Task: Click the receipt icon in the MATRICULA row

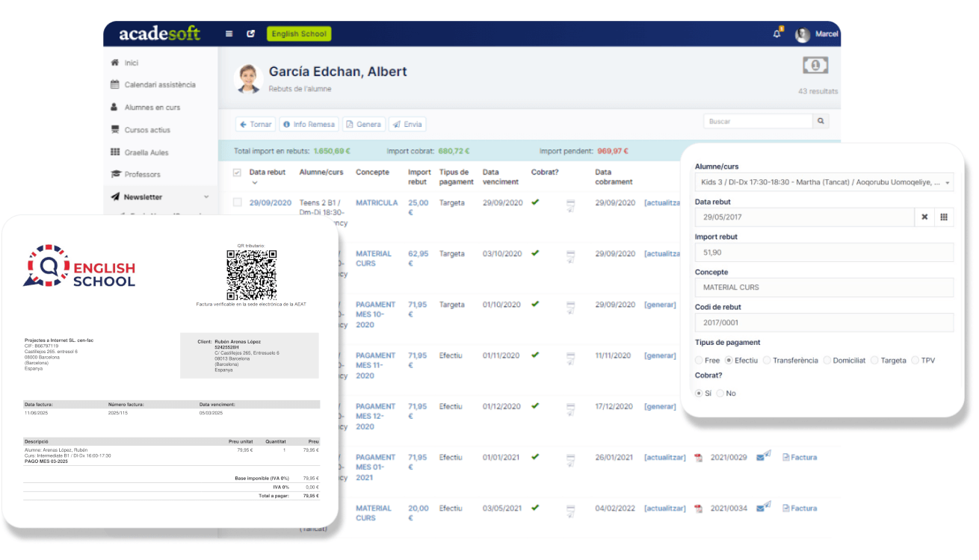Action: 570,206
